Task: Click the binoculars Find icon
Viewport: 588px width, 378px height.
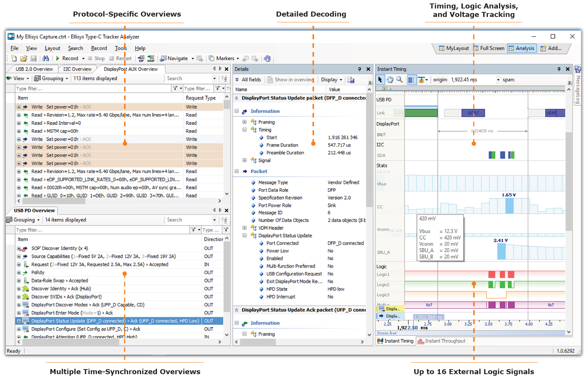Action: point(46,59)
